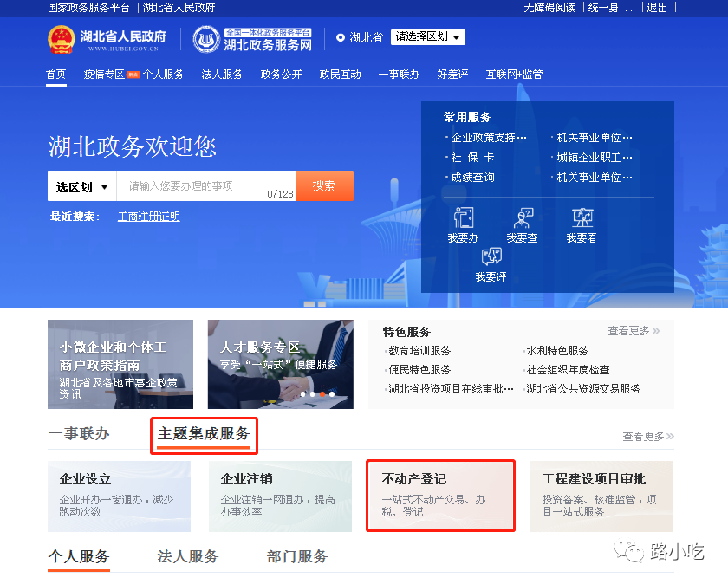Viewport: 728px width, 584px height.
Task: Click the 湖北政务服务网 round logo
Action: pyautogui.click(x=206, y=39)
